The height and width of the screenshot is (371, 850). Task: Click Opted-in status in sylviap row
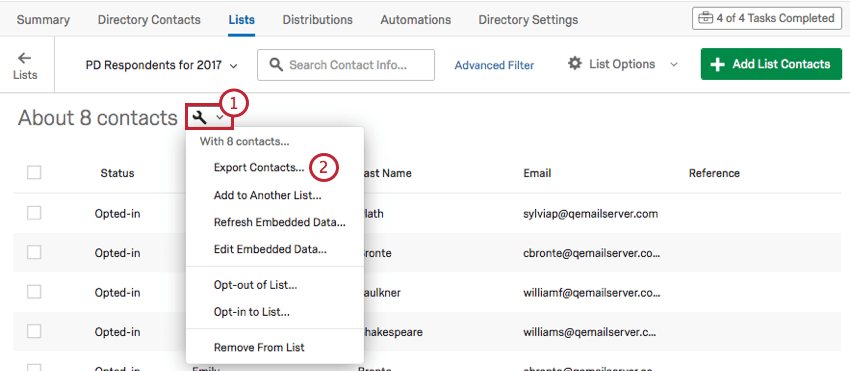118,214
